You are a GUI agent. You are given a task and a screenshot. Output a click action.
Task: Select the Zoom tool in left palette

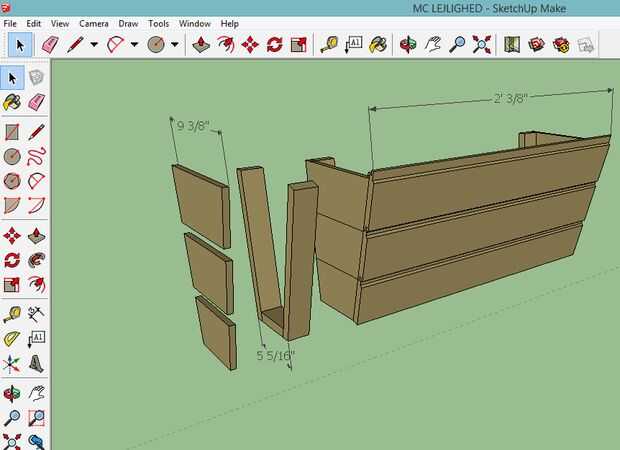coord(12,418)
